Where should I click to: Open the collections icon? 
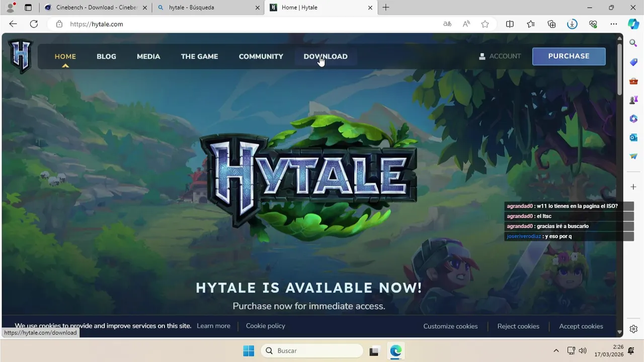(551, 24)
